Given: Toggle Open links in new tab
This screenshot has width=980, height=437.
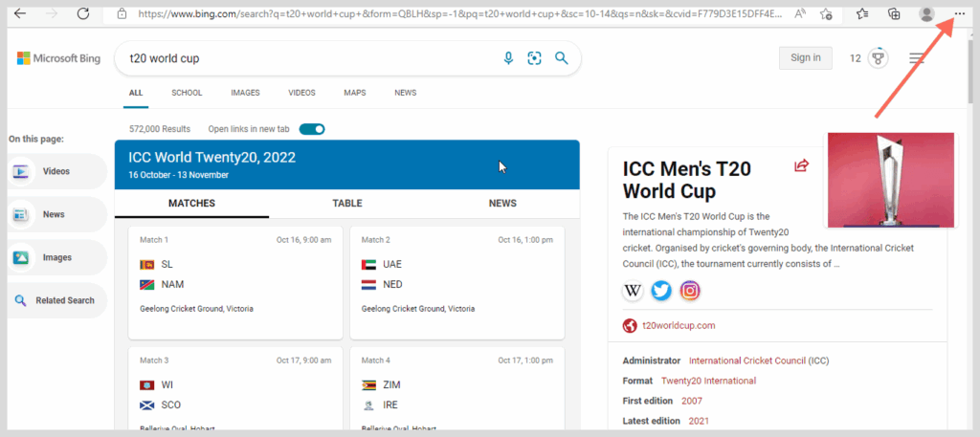Looking at the screenshot, I should click(312, 129).
